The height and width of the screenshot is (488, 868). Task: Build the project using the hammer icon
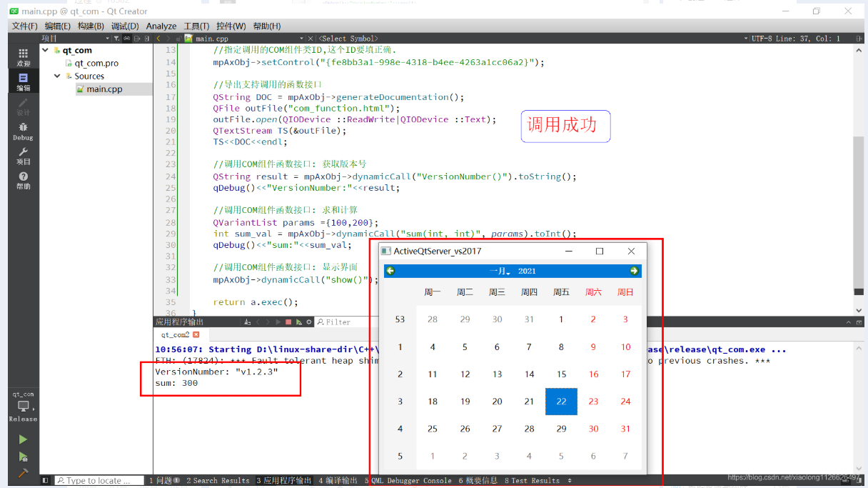click(x=22, y=473)
